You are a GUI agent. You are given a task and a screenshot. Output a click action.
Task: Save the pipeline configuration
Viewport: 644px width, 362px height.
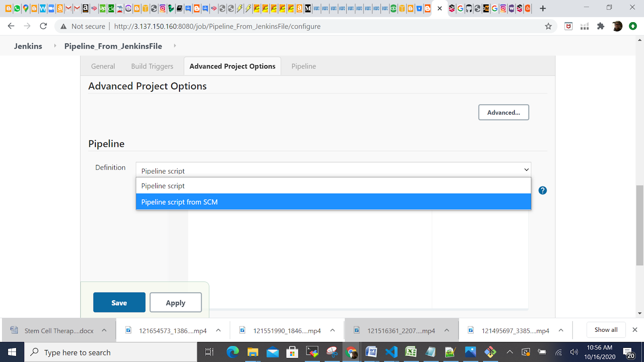(119, 302)
